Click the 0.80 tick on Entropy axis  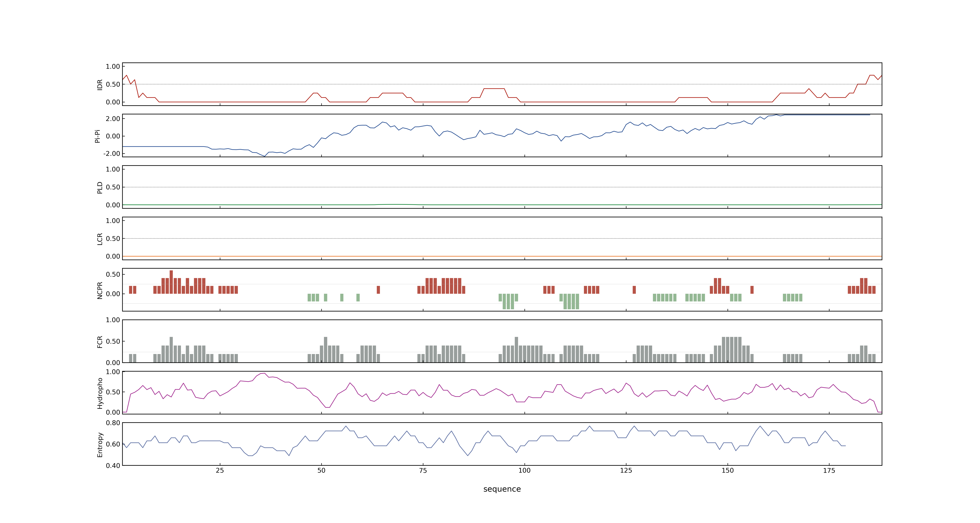(x=113, y=423)
